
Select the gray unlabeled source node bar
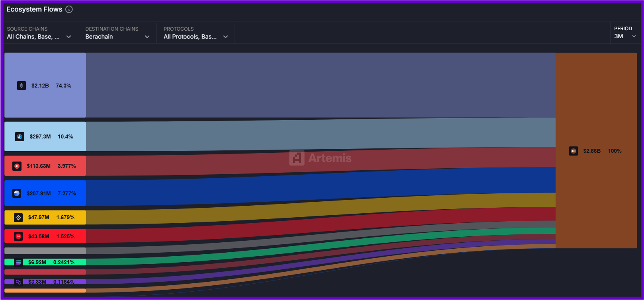click(x=45, y=251)
